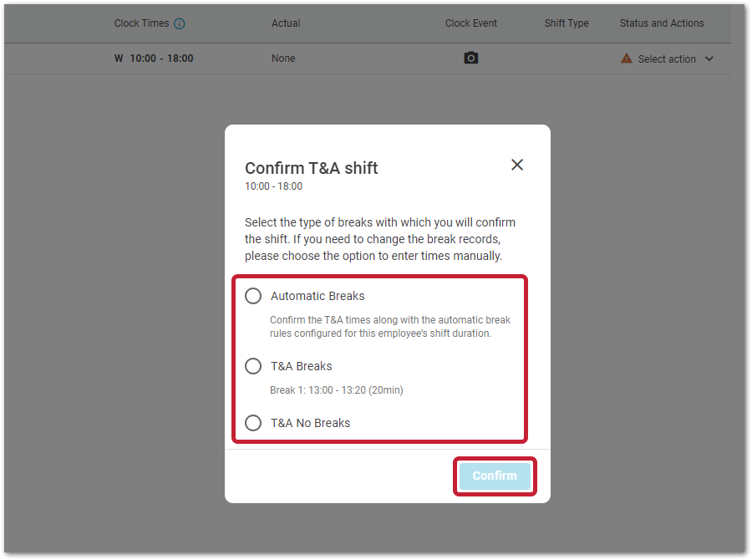Click the None value under Actual
The image size is (752, 560).
(x=283, y=59)
